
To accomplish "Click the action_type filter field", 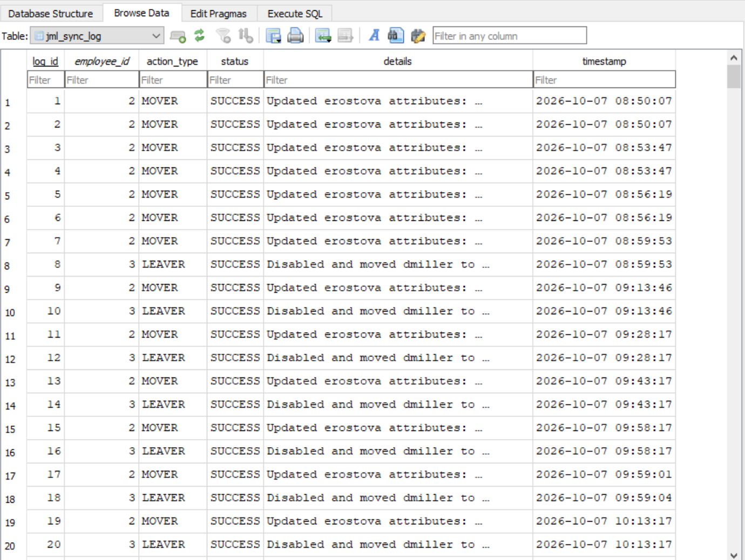I will pos(173,80).
